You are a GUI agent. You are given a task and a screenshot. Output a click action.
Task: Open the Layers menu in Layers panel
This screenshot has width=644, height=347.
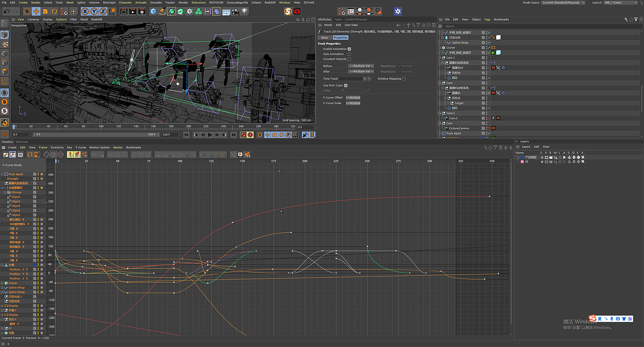coord(526,147)
